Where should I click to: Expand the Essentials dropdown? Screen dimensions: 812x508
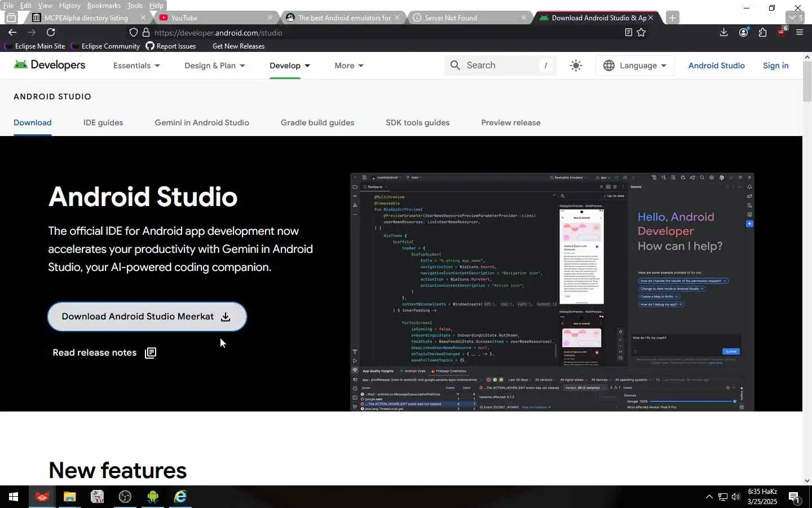[136, 65]
